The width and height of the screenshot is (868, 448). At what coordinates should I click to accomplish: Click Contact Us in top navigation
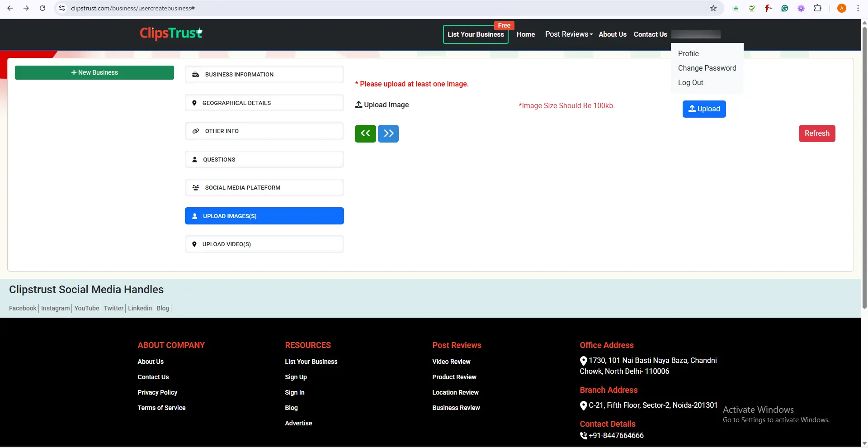click(650, 34)
